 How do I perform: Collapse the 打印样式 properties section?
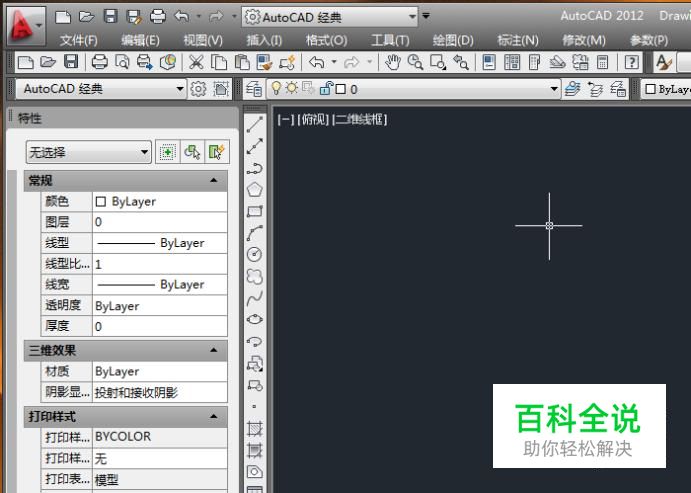(214, 416)
